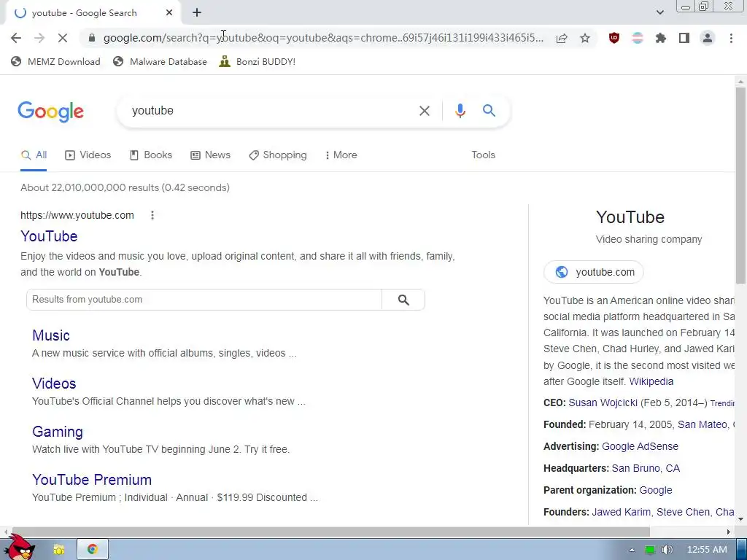Open the Google AdSense link
Image resolution: width=747 pixels, height=560 pixels.
coord(640,447)
